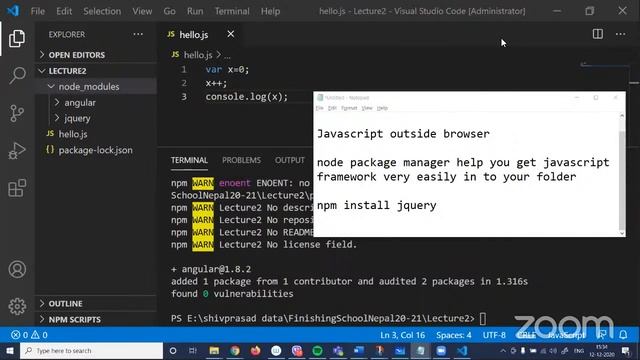This screenshot has width=640, height=360.
Task: Open Task View on taskbar
Action: [x=193, y=351]
